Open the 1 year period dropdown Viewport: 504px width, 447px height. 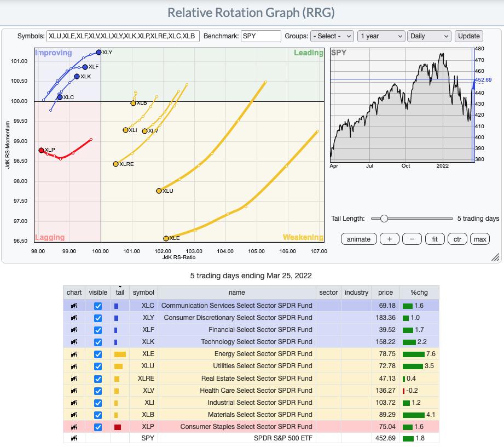381,36
